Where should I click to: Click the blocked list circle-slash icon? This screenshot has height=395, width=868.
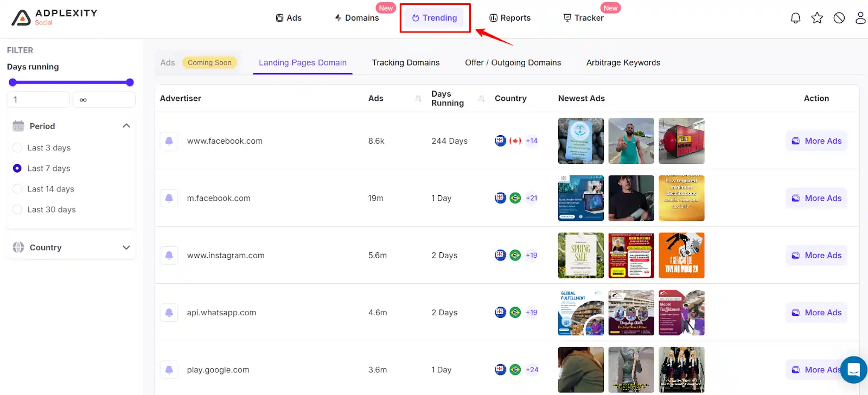pyautogui.click(x=839, y=18)
